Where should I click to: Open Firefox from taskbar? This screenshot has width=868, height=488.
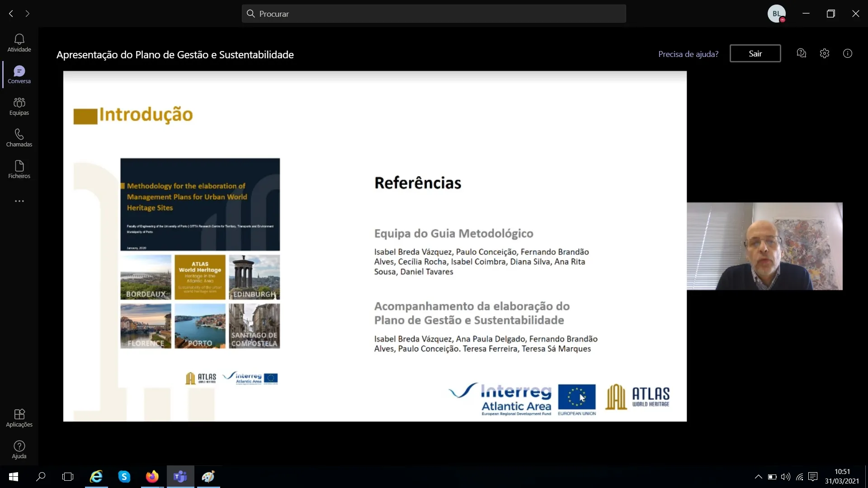(x=152, y=477)
